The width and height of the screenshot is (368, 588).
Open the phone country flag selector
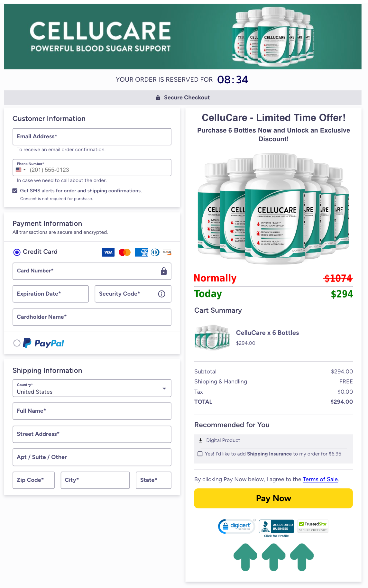[21, 169]
